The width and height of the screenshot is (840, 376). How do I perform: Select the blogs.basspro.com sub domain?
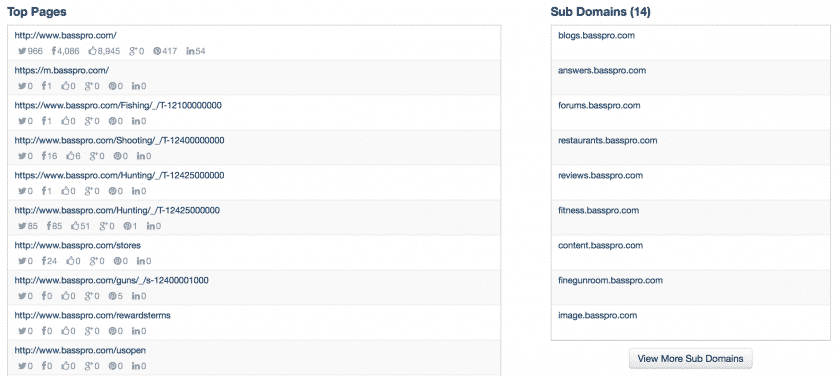596,35
